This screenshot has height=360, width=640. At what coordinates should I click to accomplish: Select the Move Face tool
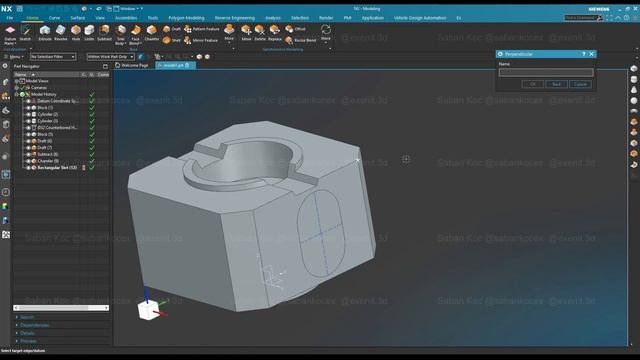[x=246, y=33]
